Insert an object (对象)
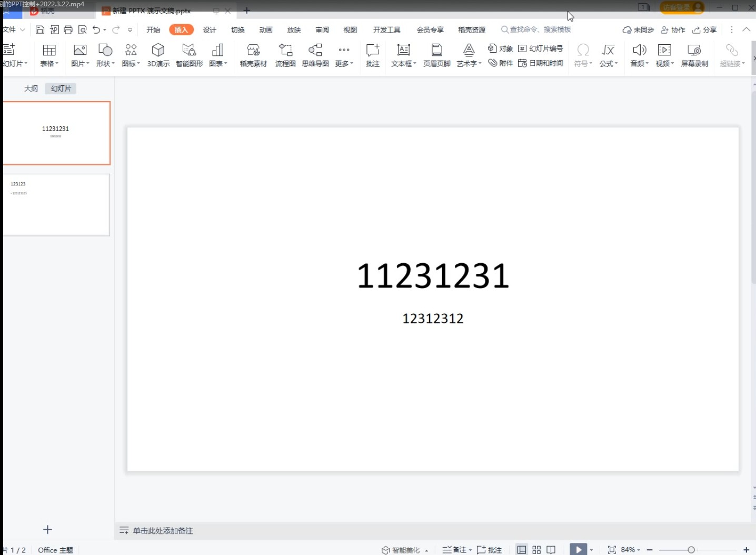756x555 pixels. tap(500, 48)
